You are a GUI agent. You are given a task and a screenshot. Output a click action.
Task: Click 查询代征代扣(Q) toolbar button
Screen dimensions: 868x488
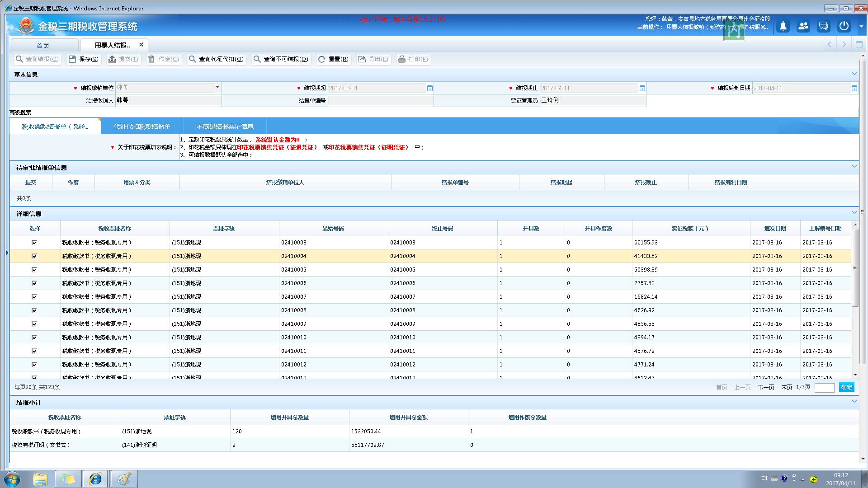pos(216,59)
